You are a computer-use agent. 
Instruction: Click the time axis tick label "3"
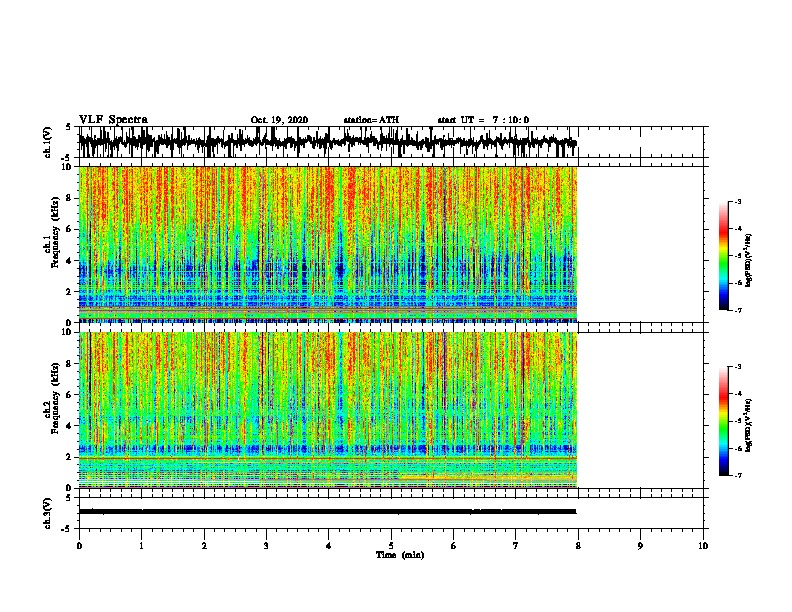(266, 546)
